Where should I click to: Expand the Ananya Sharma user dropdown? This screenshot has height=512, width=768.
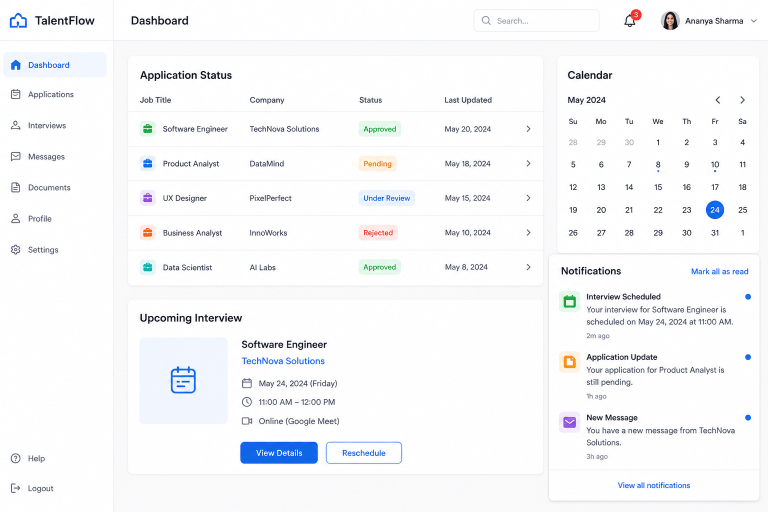point(754,21)
